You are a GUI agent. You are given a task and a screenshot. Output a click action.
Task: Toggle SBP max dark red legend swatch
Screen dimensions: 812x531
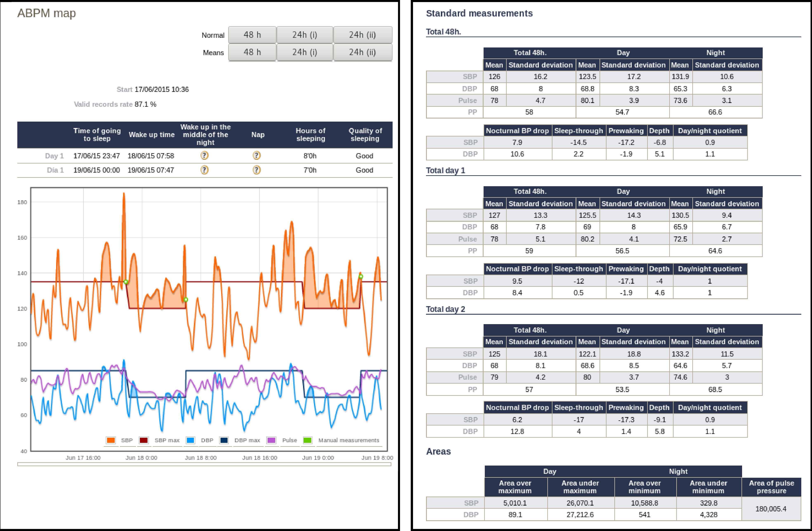click(x=144, y=440)
